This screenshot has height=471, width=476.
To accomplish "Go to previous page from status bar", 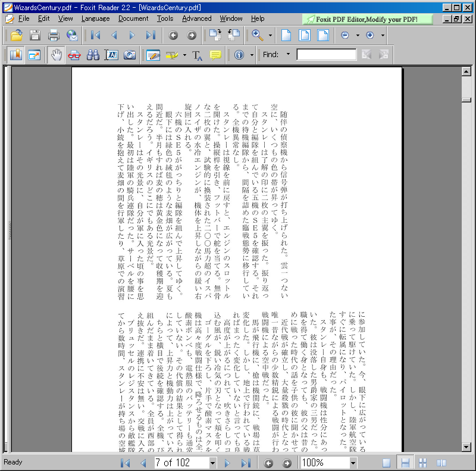I will [x=143, y=463].
